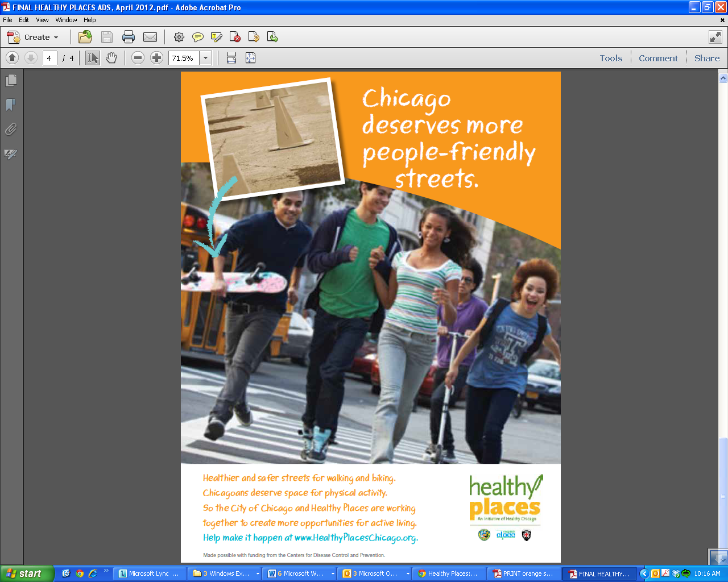Open the Signatures panel
The width and height of the screenshot is (728, 582).
coord(11,154)
